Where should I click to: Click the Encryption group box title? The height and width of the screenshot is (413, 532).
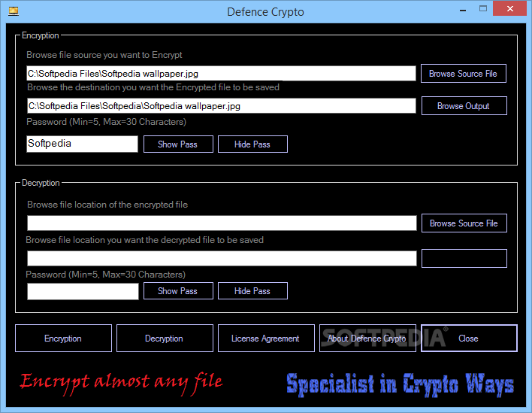[x=40, y=35]
